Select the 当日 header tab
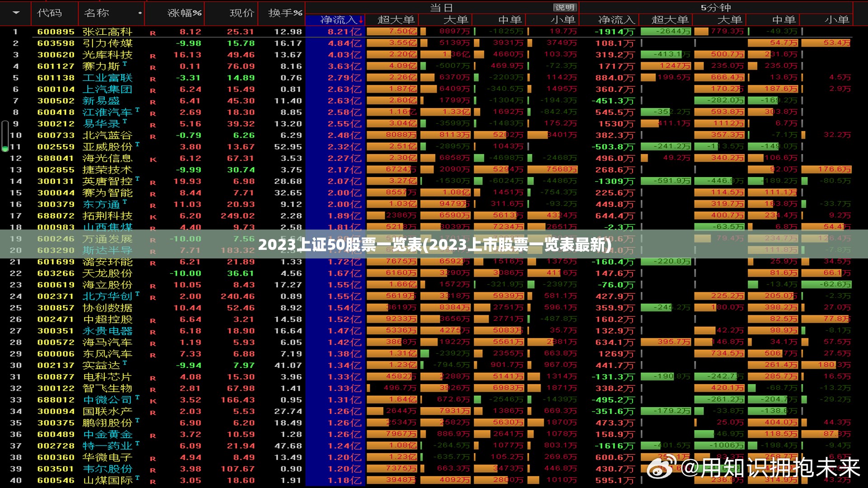 pyautogui.click(x=441, y=7)
